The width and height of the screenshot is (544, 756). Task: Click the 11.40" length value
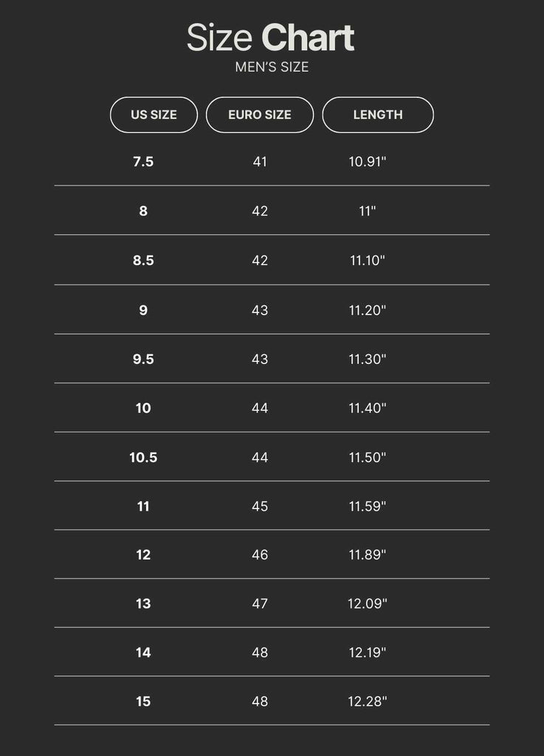368,408
